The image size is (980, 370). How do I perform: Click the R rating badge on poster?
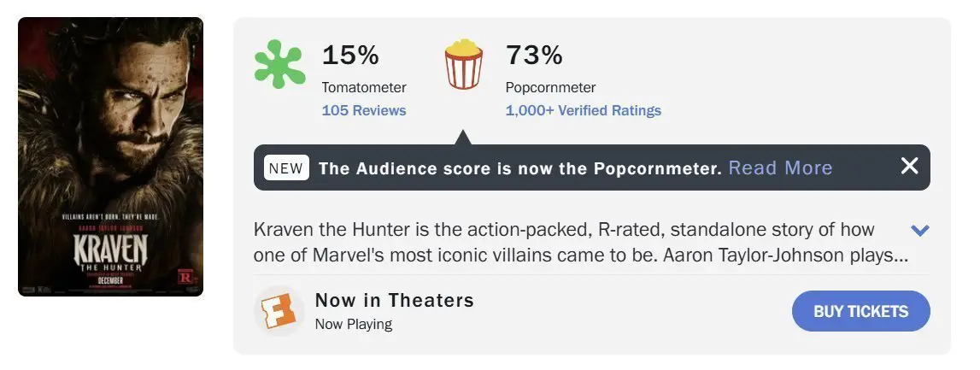pos(185,277)
